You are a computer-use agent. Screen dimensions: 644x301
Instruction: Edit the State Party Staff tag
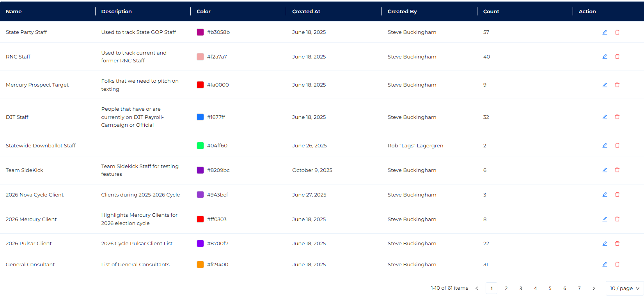pyautogui.click(x=605, y=32)
